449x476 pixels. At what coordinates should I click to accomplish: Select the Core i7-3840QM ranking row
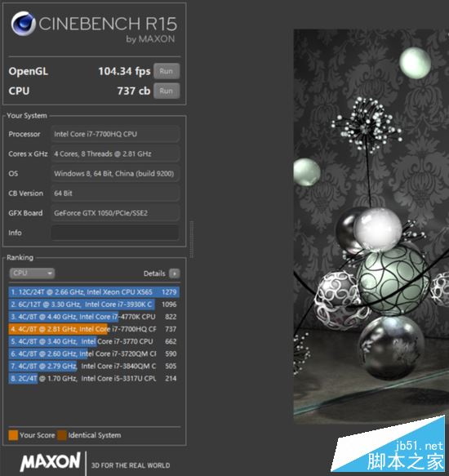point(94,366)
